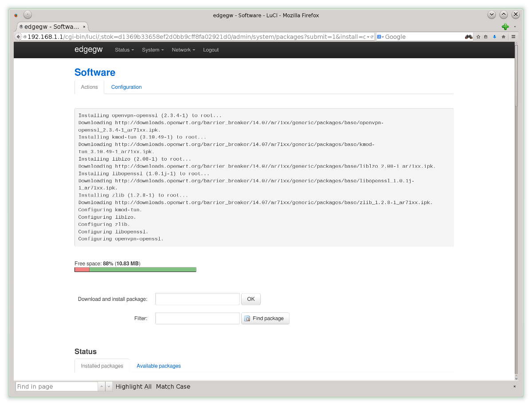
Task: Click the free space progress bar
Action: [135, 269]
